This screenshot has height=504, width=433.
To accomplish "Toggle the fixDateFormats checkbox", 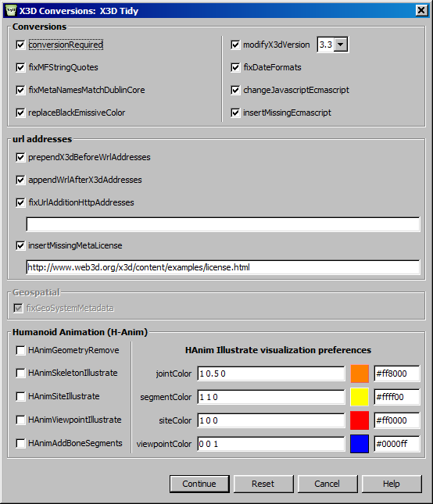I will 235,67.
